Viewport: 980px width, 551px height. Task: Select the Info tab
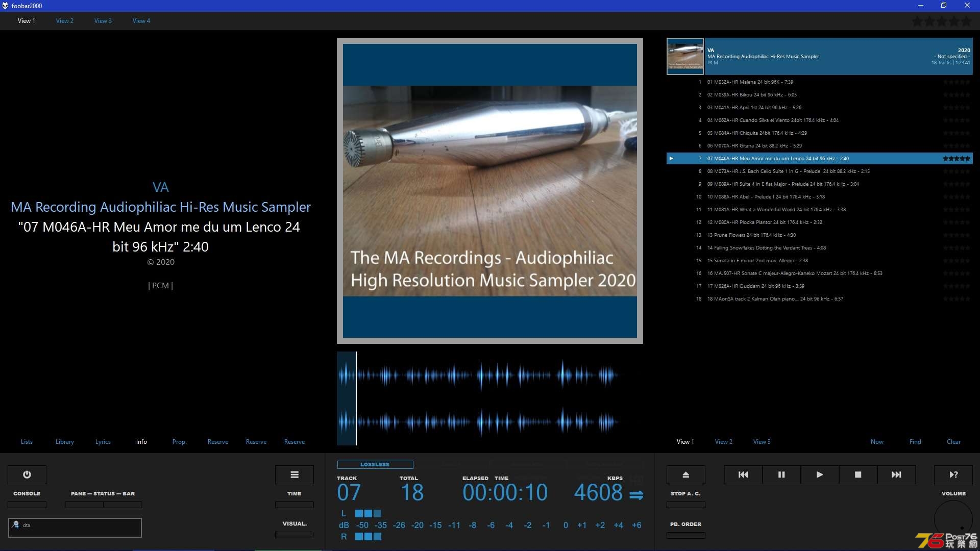pos(141,442)
